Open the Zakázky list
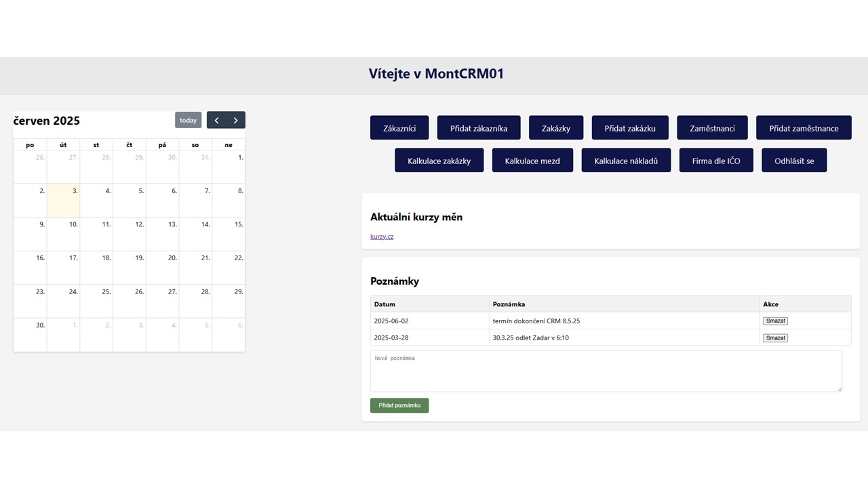 556,128
